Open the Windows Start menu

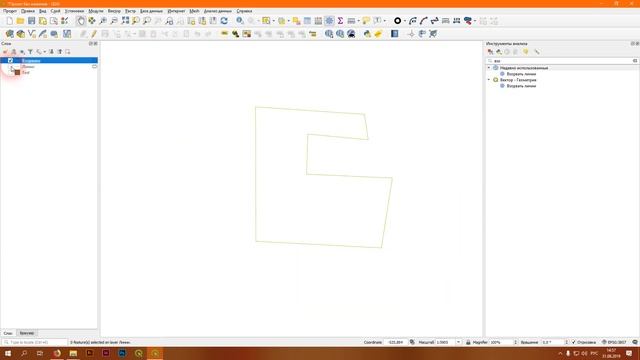tap(8, 353)
